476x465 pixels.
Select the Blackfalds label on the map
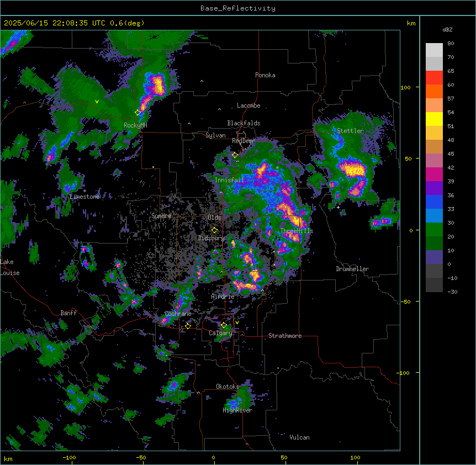point(244,123)
